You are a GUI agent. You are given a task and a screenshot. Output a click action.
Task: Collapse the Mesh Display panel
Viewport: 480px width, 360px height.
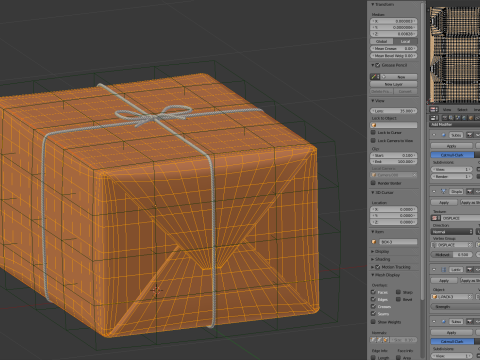tap(373, 275)
